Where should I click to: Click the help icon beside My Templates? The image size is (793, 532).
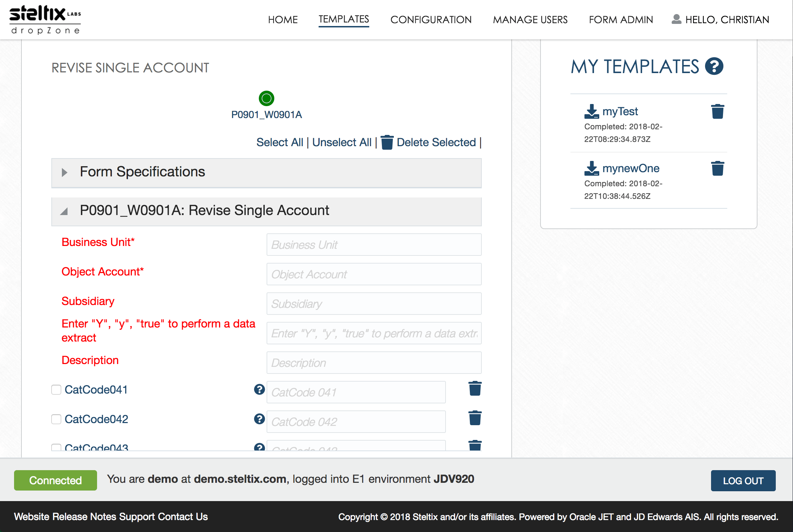pyautogui.click(x=714, y=66)
